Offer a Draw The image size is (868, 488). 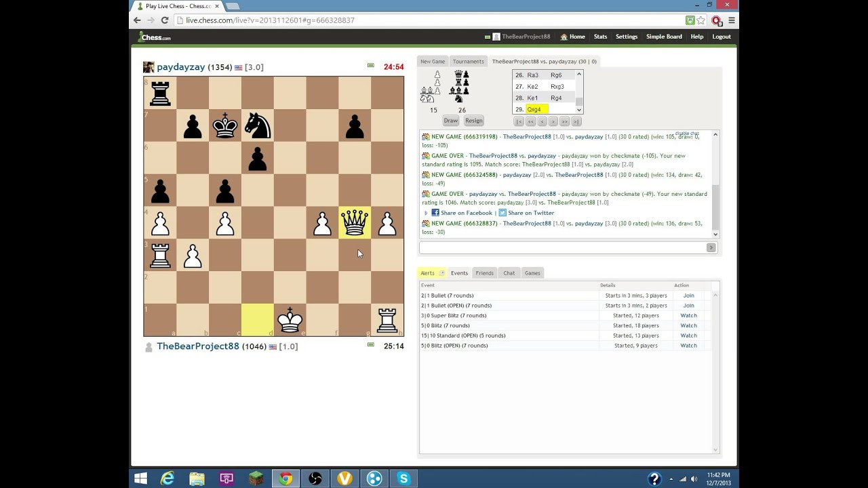[451, 121]
